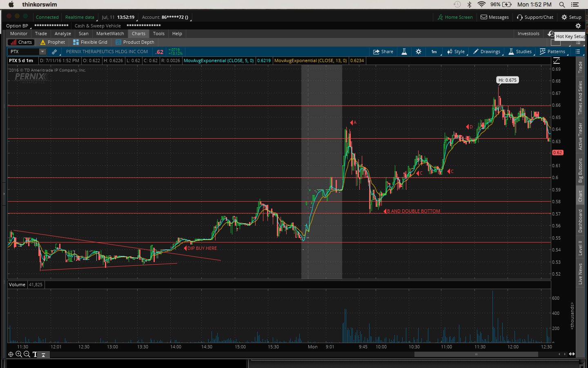Click the gear icon below Setup

tap(578, 26)
